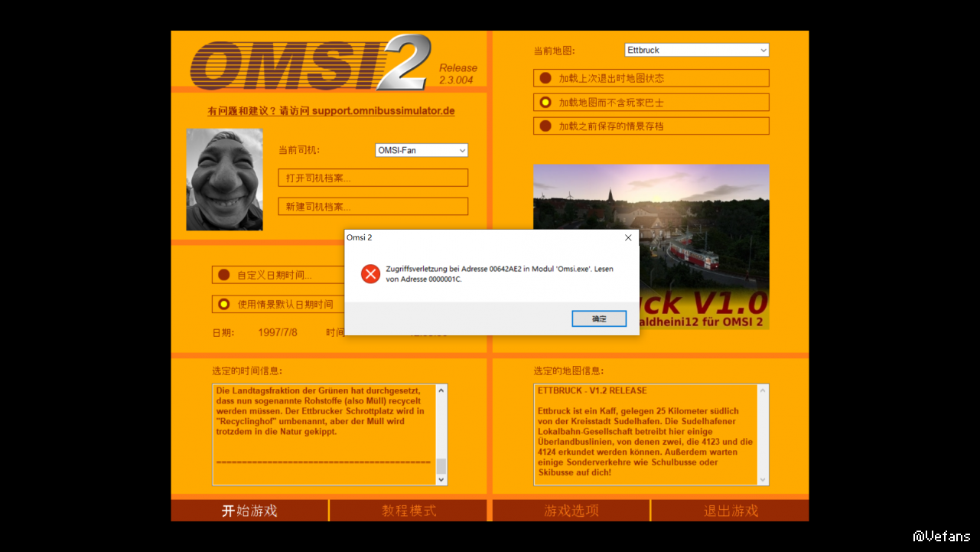Open the current map dropdown showing Ettbruck
980x552 pixels.
coord(697,50)
